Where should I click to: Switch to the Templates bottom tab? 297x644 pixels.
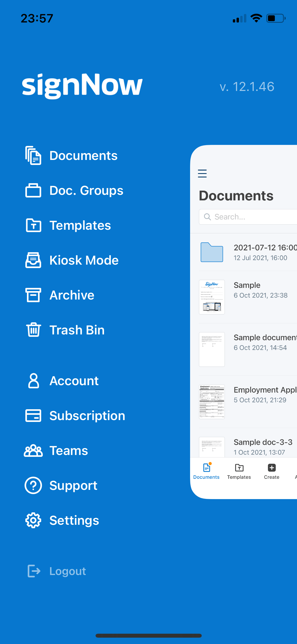click(x=239, y=471)
